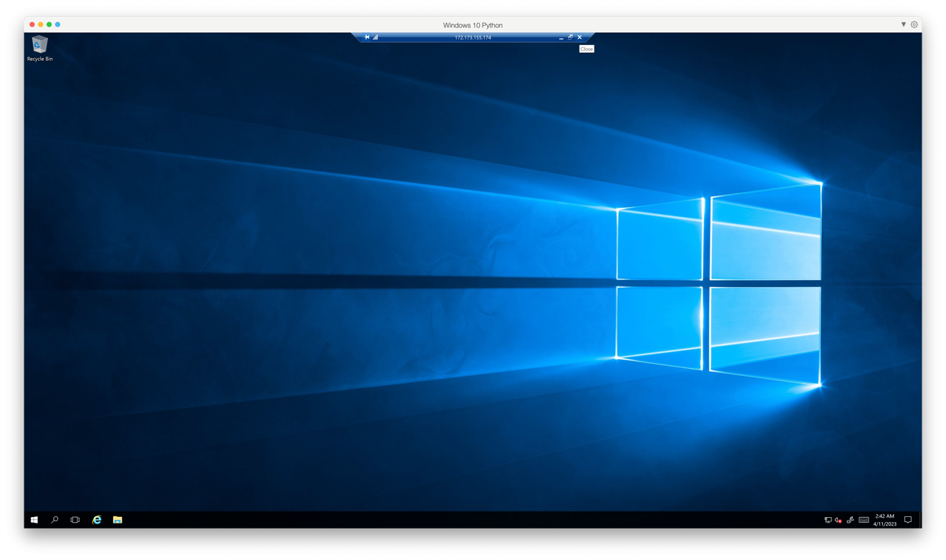The image size is (946, 560).
Task: Click the blue button in Mac title bar
Action: pos(58,24)
